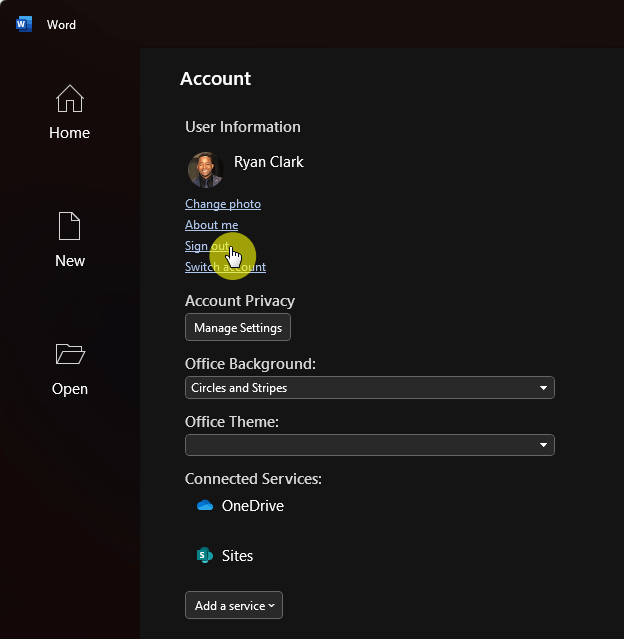Switch to the New tab label
The image size is (624, 639).
(70, 261)
